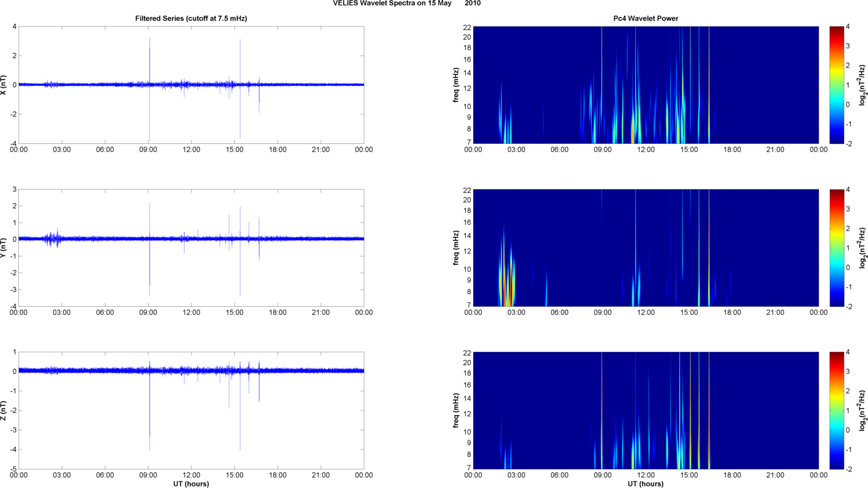Click the 18:00 tick under X spectrogram

pos(732,150)
